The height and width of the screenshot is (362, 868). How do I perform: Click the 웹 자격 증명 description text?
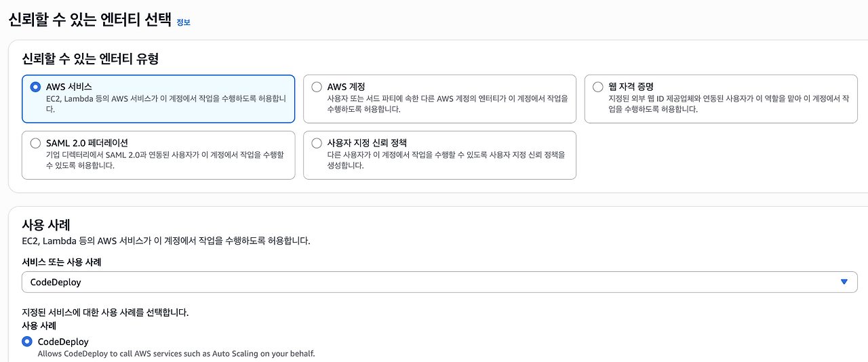[729, 104]
